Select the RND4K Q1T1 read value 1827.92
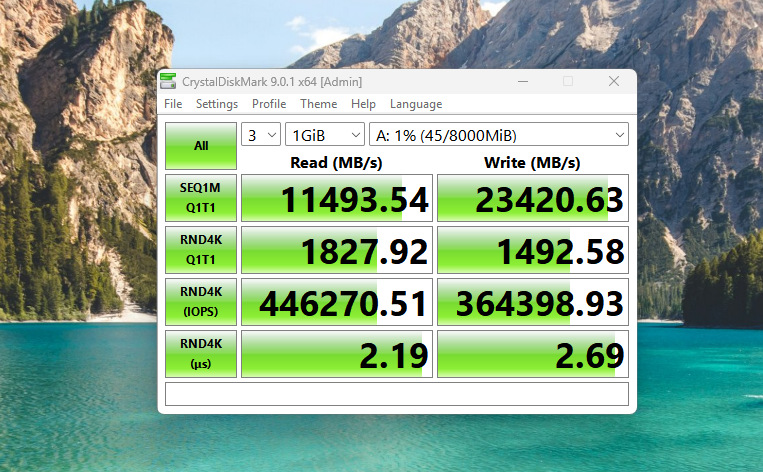Screen dimensions: 763x472 pos(337,250)
